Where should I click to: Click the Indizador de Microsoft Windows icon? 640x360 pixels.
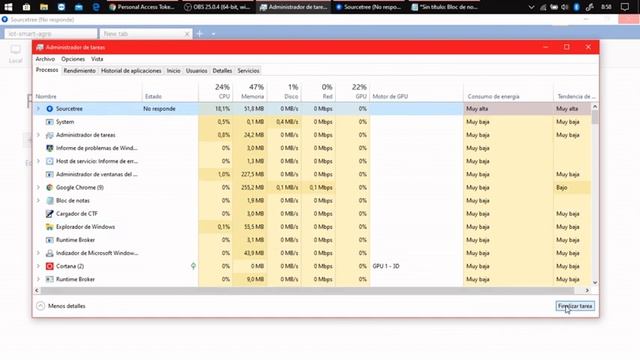49,253
